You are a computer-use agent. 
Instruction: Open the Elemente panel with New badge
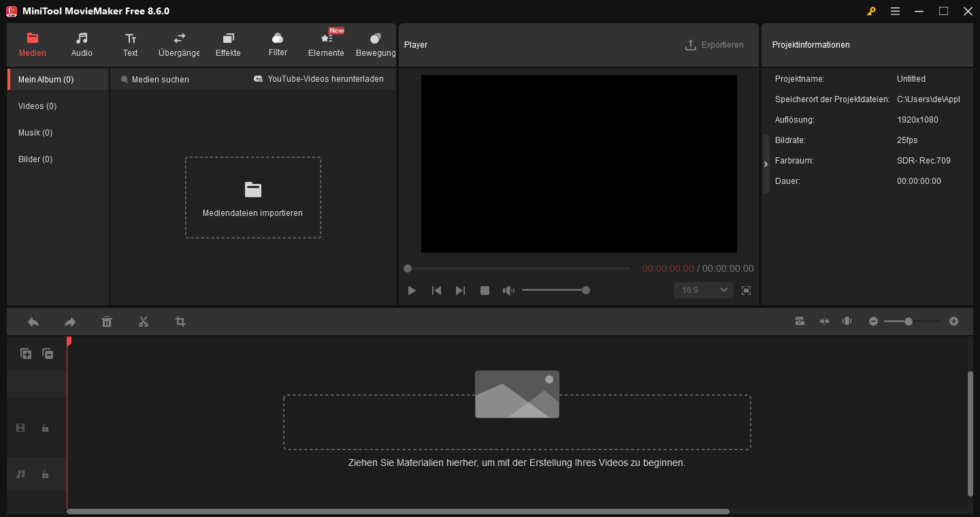coord(325,44)
